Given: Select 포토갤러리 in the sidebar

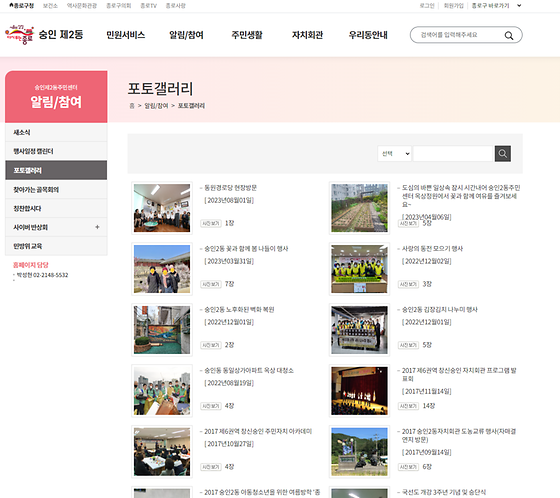Looking at the screenshot, I should 56,170.
